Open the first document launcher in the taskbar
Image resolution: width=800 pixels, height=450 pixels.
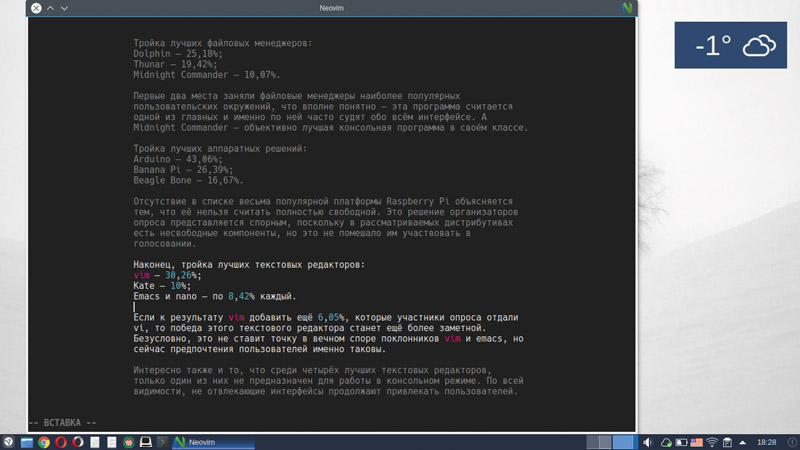click(94, 442)
